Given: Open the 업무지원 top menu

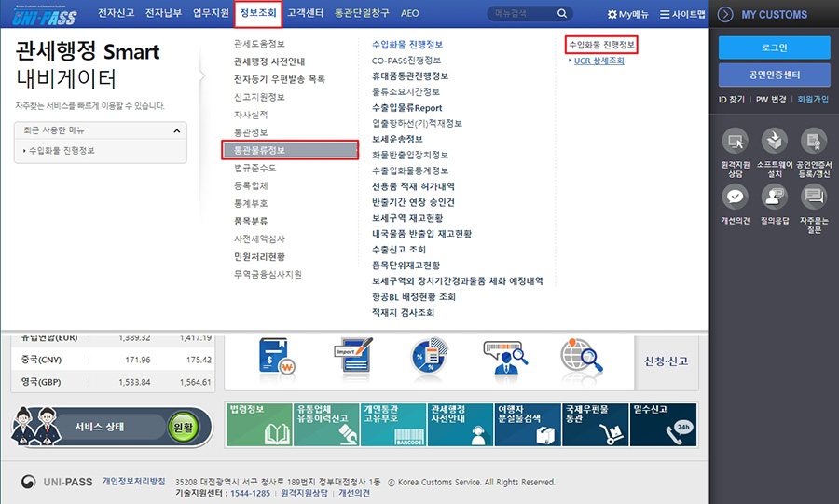Looking at the screenshot, I should point(211,13).
